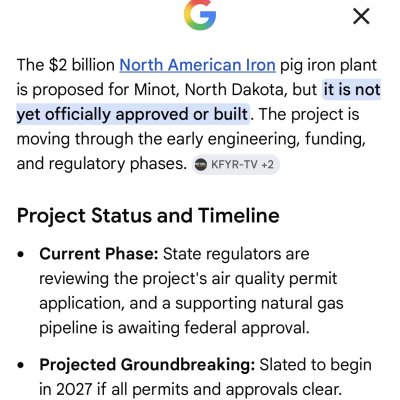Click the bullet dot beside Projected Groundbreaking
The height and width of the screenshot is (400, 400).
click(21, 365)
